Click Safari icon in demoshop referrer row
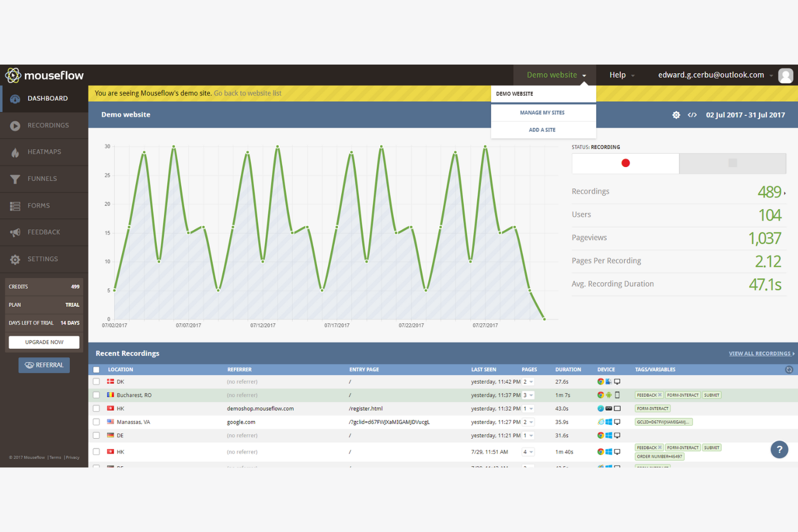Image resolution: width=798 pixels, height=532 pixels. coord(601,409)
